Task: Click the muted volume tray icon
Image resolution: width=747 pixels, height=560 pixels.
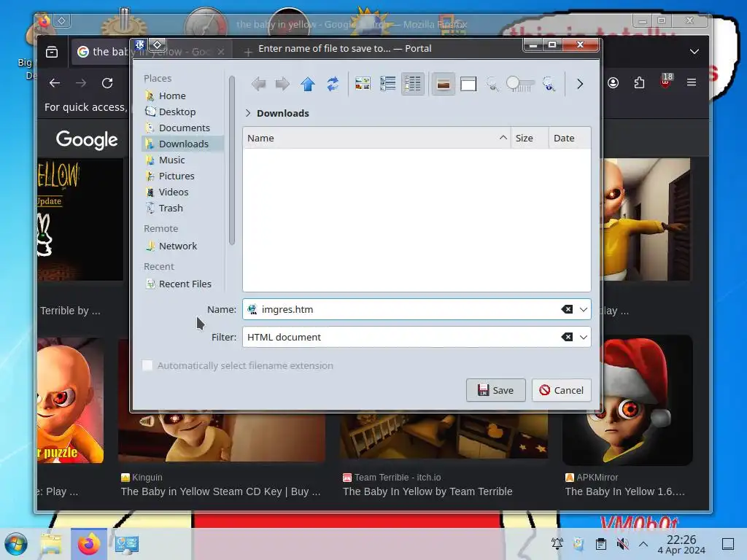Action: [x=622, y=544]
